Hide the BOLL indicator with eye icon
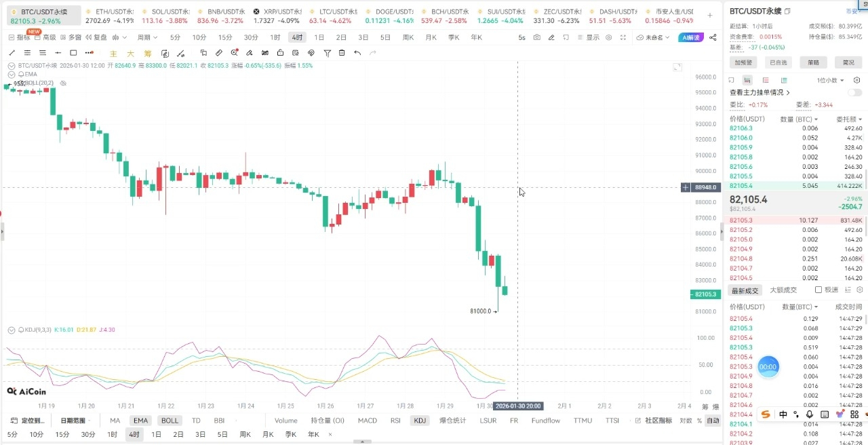Viewport: 868px width, 445px height. pos(63,83)
